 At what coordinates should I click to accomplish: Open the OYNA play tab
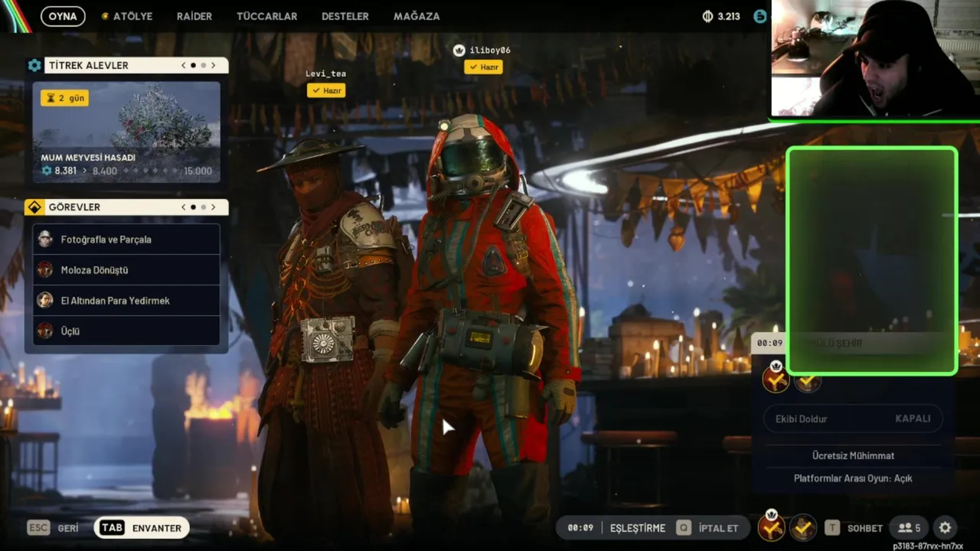pyautogui.click(x=63, y=16)
